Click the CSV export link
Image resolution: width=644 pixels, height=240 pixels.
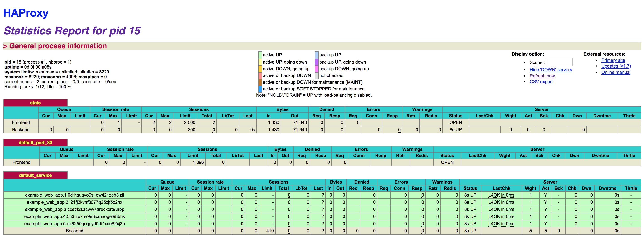pyautogui.click(x=541, y=82)
